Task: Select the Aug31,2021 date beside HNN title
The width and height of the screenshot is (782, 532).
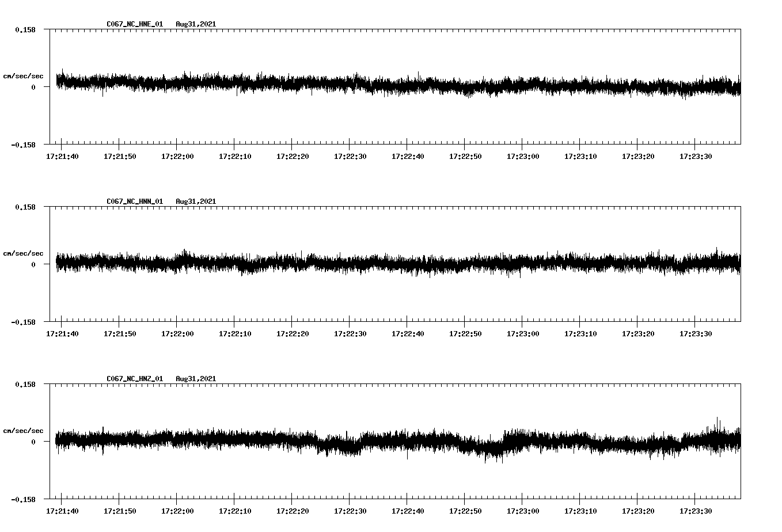Action: tap(196, 202)
